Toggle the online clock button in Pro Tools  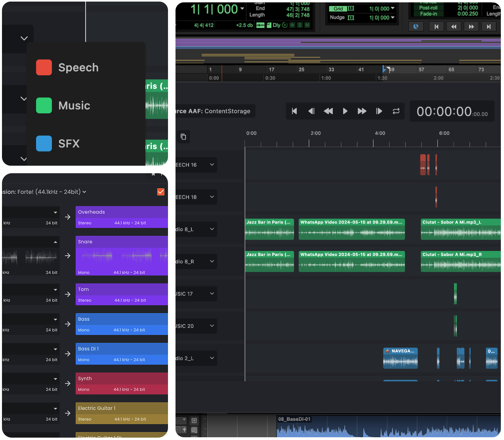click(x=416, y=27)
